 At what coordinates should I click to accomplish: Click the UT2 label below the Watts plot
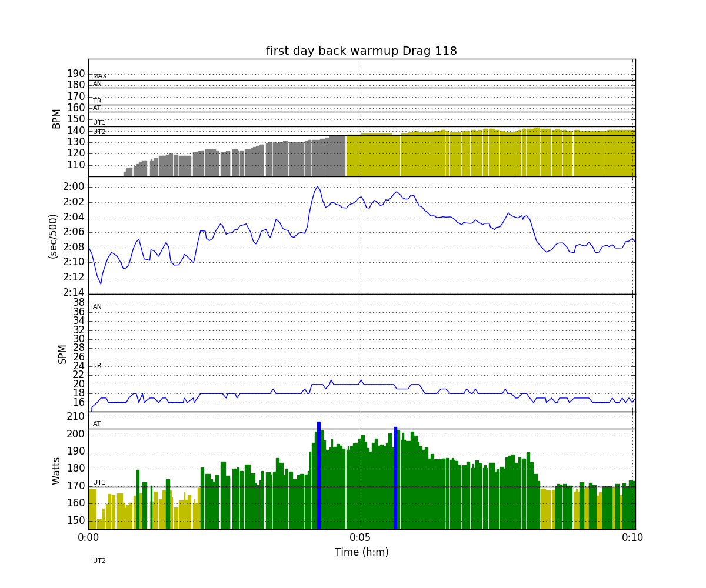point(99,561)
